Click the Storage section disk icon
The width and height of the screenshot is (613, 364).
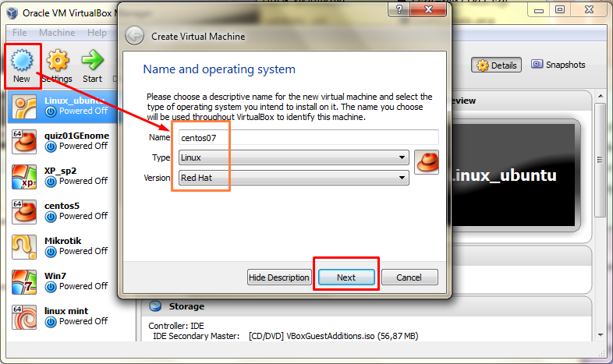[x=156, y=306]
